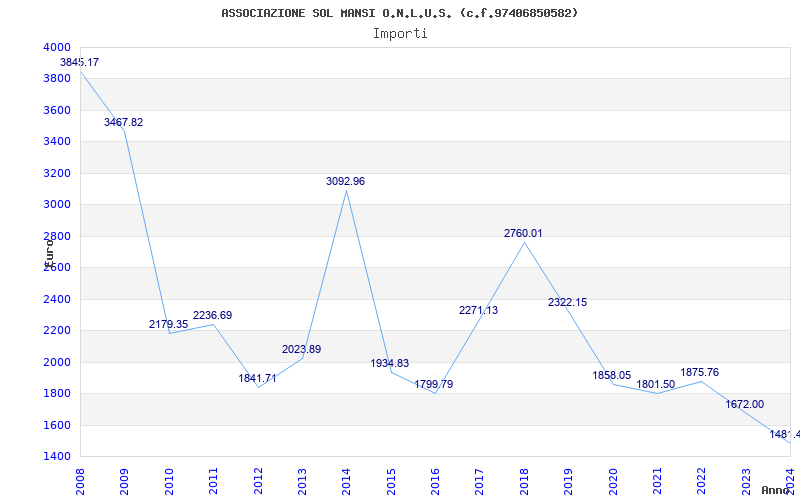Select data label 2271.13
Image resolution: width=800 pixels, height=500 pixels.
pos(479,310)
